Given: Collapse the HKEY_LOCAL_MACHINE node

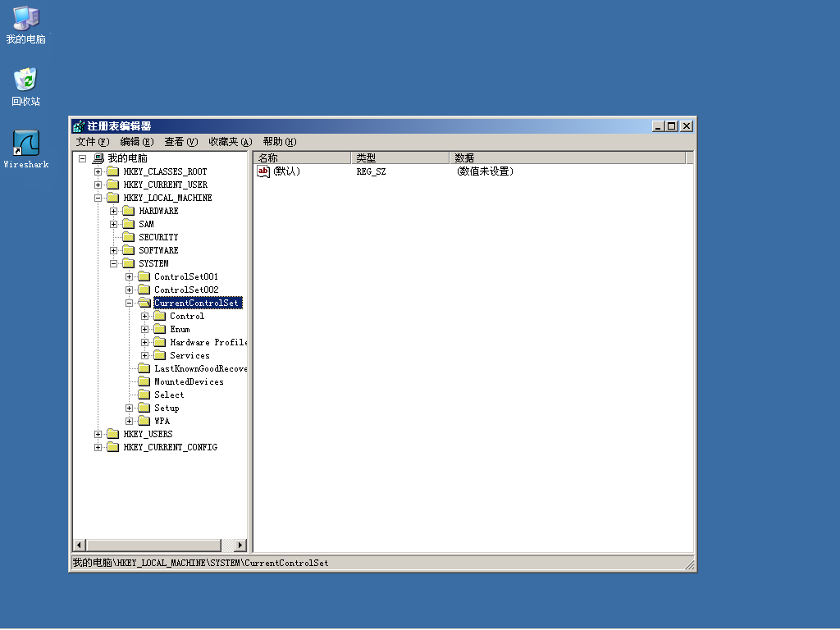Looking at the screenshot, I should (98, 199).
